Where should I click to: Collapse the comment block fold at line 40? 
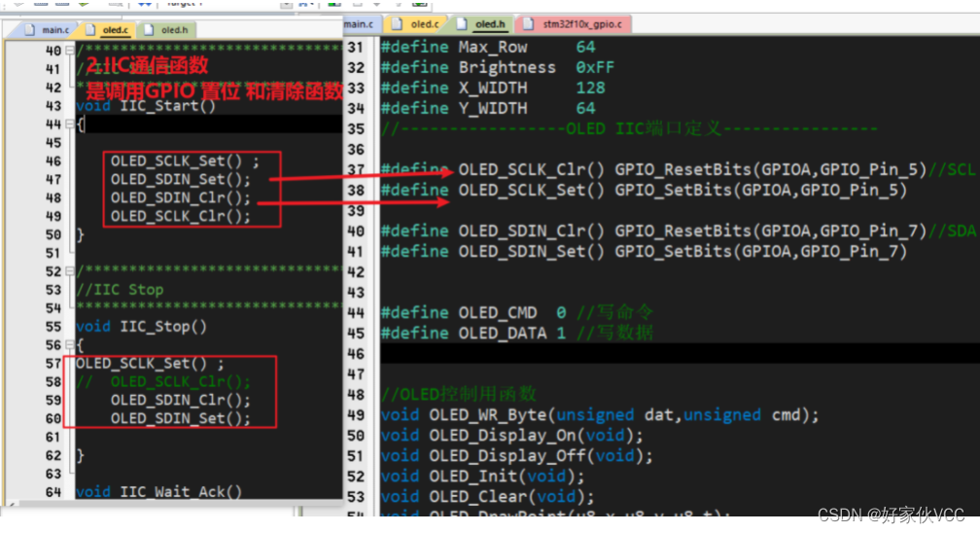click(69, 50)
